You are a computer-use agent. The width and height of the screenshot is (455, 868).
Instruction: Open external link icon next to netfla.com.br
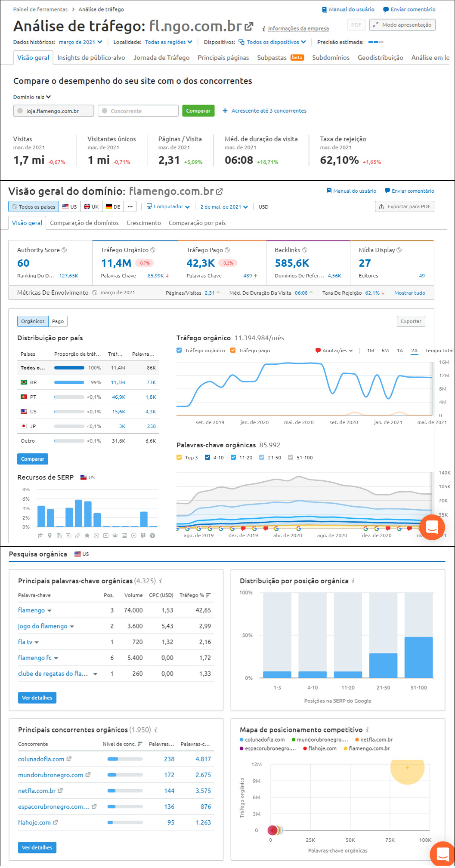point(60,791)
